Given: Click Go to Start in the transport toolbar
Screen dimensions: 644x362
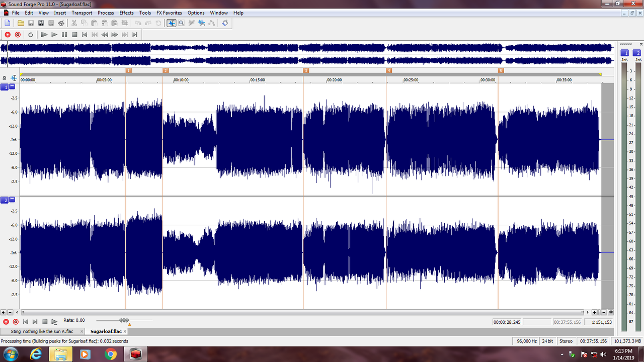Looking at the screenshot, I should click(85, 35).
